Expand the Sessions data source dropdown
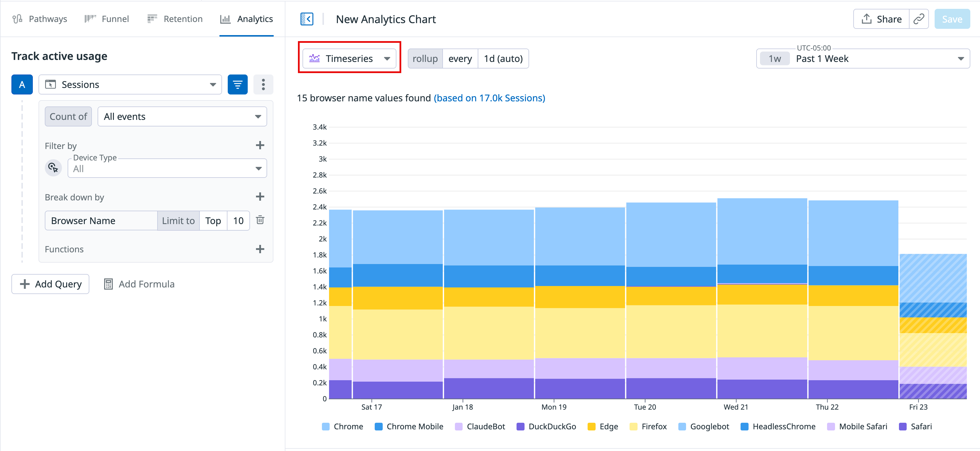The height and width of the screenshot is (451, 980). point(130,84)
